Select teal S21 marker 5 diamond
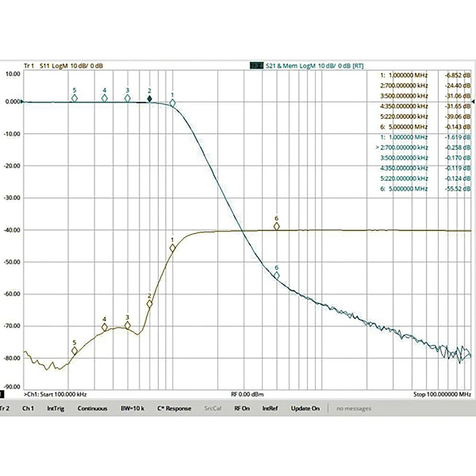The width and height of the screenshot is (476, 476). [74, 98]
